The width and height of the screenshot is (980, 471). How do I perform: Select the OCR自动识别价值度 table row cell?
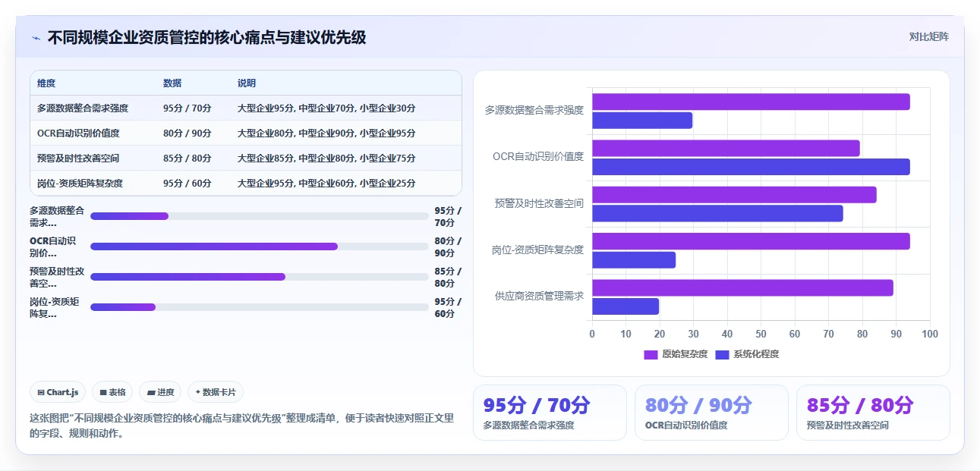tap(78, 133)
